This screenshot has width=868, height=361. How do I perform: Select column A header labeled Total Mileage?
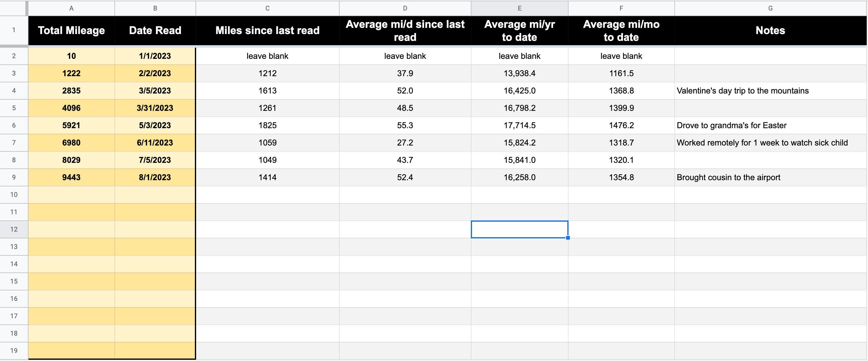pos(71,8)
